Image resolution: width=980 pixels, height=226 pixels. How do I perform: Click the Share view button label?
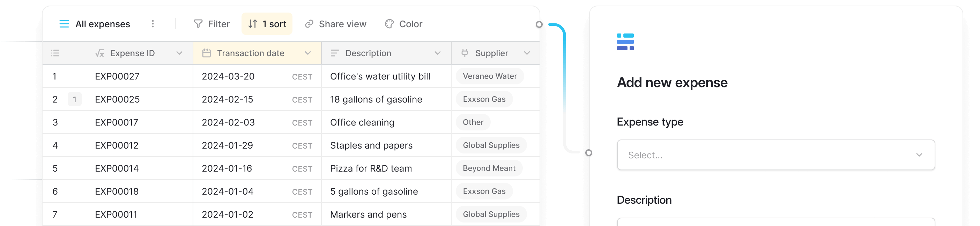[342, 24]
